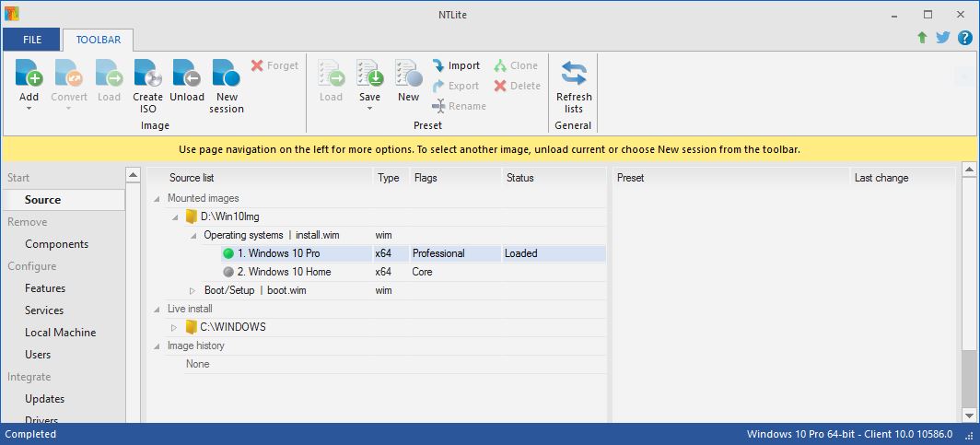980x445 pixels.
Task: Sort by the Status column header
Action: (x=554, y=178)
